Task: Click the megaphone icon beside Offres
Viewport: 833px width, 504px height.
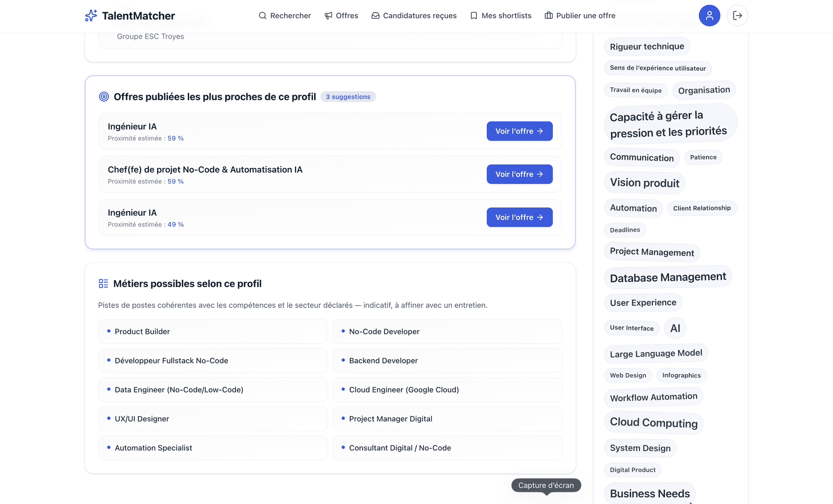Action: (328, 16)
